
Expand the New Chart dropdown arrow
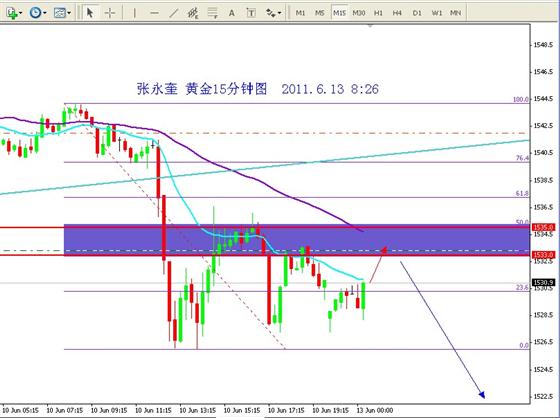(21, 13)
